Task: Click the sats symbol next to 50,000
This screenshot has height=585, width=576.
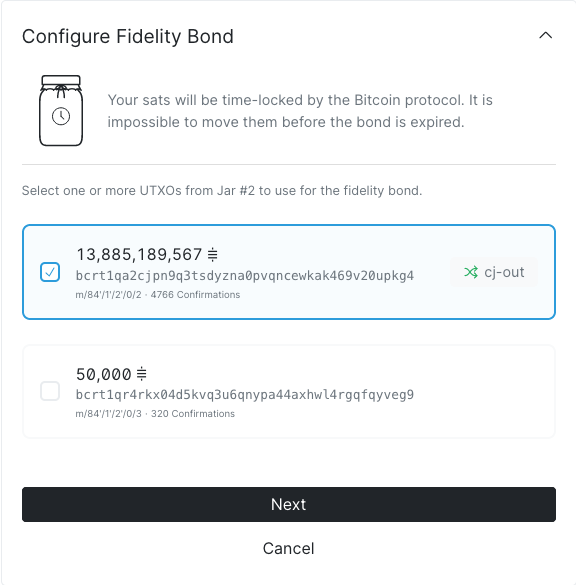Action: pos(142,374)
